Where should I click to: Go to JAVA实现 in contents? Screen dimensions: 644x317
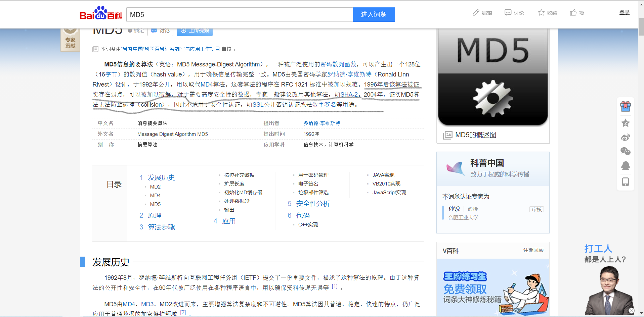383,175
